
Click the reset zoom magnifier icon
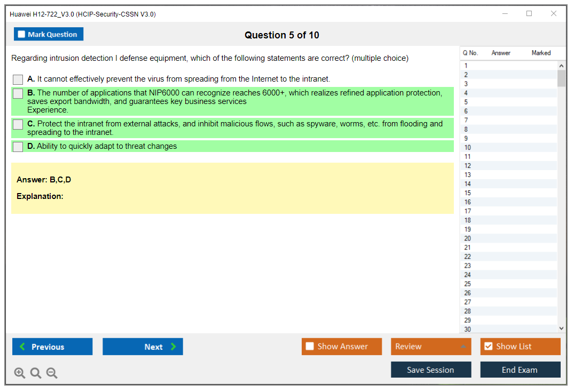pyautogui.click(x=36, y=373)
